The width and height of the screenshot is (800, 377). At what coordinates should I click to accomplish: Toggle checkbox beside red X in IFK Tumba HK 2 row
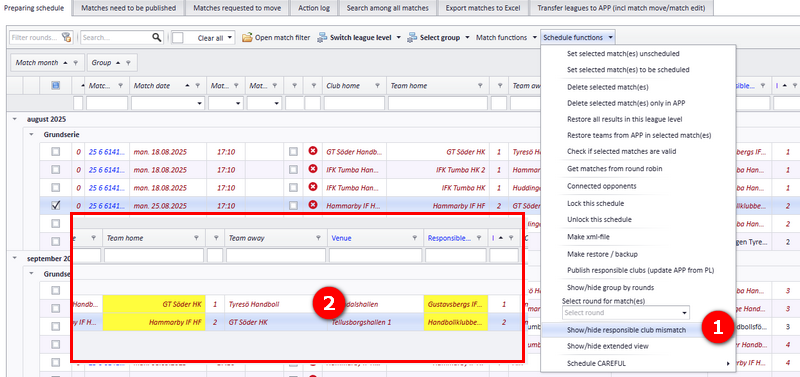293,169
